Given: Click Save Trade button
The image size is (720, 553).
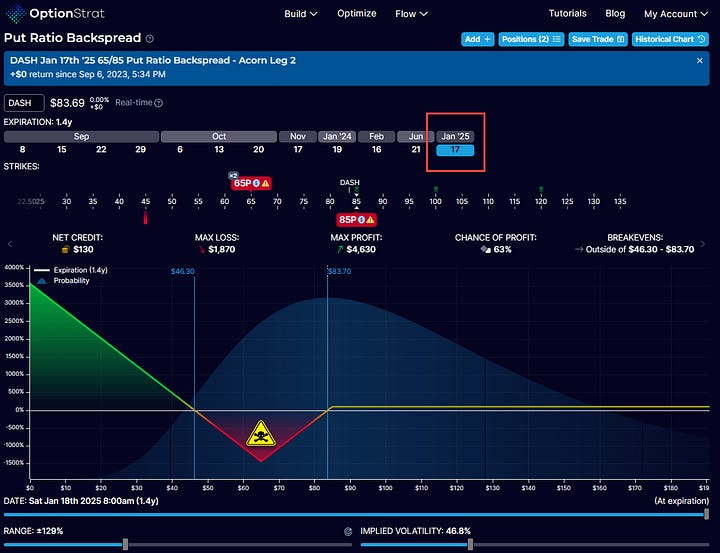Looking at the screenshot, I should (598, 40).
